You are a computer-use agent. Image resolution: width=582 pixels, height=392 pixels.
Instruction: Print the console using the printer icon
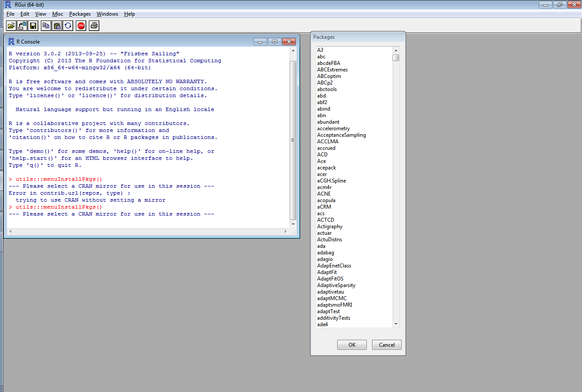[x=93, y=25]
